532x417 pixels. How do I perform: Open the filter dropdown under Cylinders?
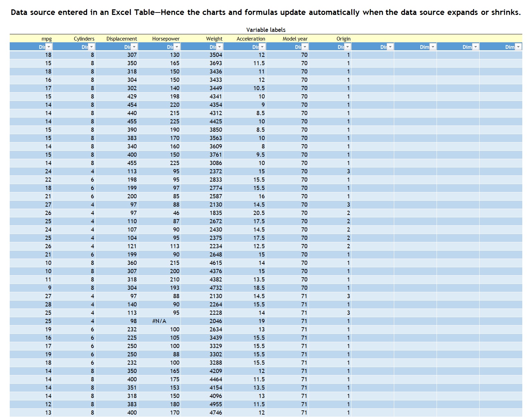[x=91, y=47]
